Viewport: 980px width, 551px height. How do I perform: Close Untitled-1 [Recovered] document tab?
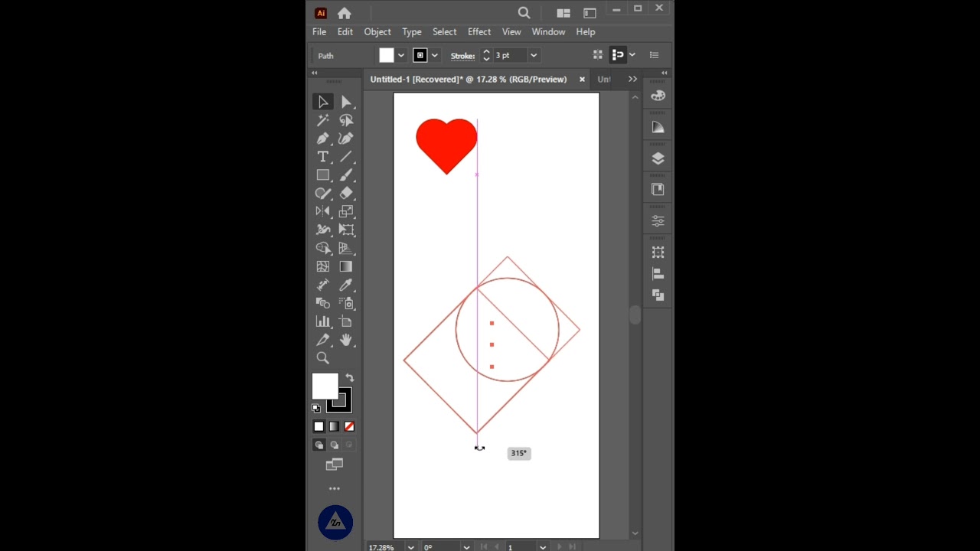click(x=582, y=80)
